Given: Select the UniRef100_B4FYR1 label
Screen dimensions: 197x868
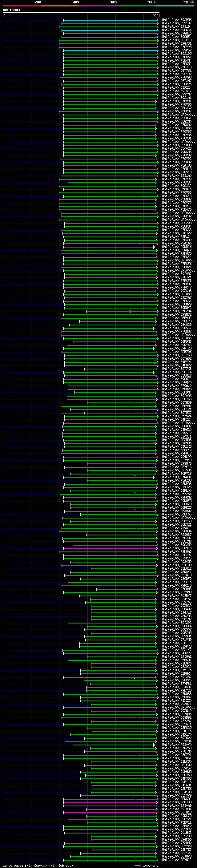Looking at the screenshot, I should click(x=177, y=362).
